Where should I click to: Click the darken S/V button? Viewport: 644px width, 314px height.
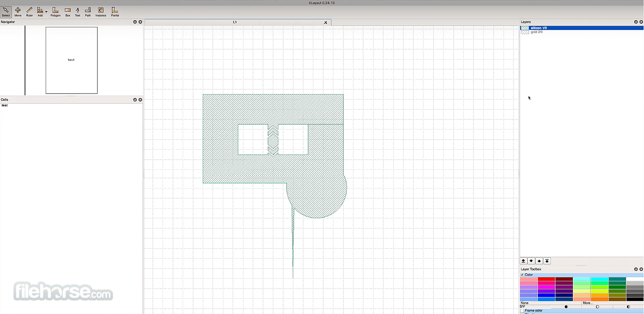pyautogui.click(x=566, y=307)
